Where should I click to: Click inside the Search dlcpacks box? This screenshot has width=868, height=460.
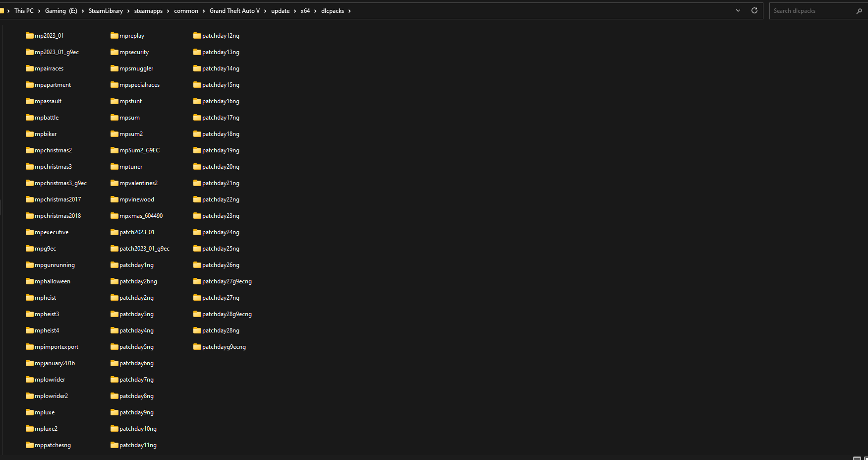[813, 10]
